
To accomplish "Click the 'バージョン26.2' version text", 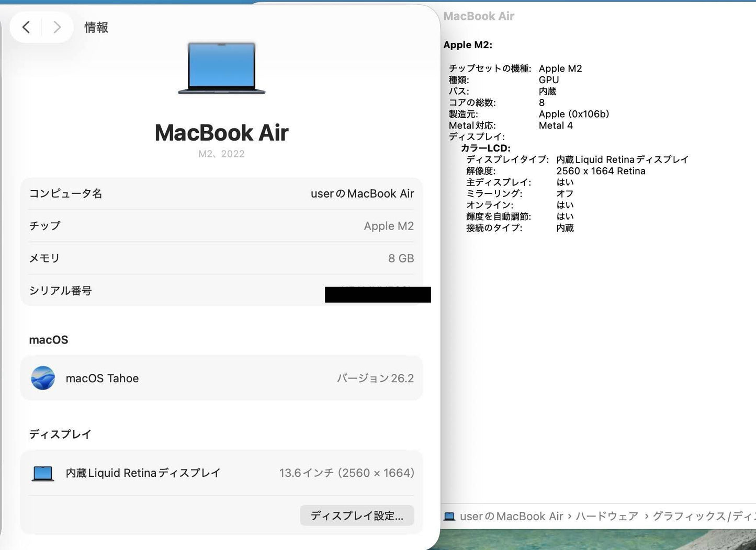I will (x=375, y=379).
